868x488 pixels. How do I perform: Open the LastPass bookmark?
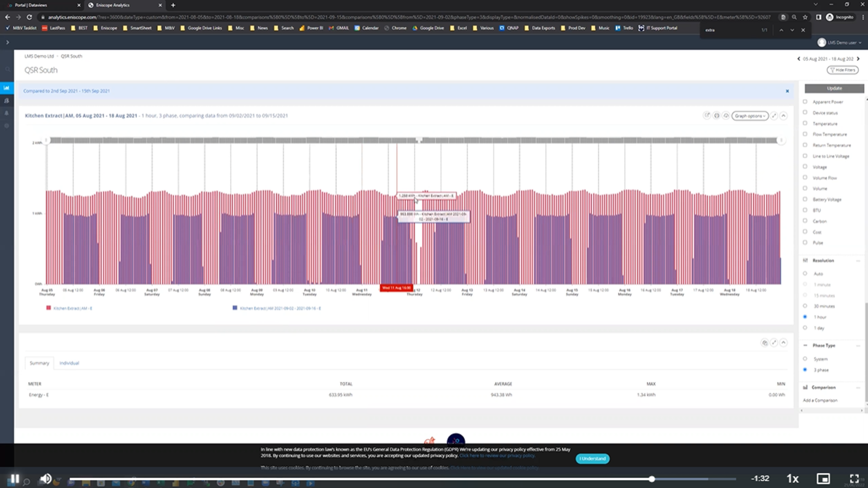coord(54,28)
